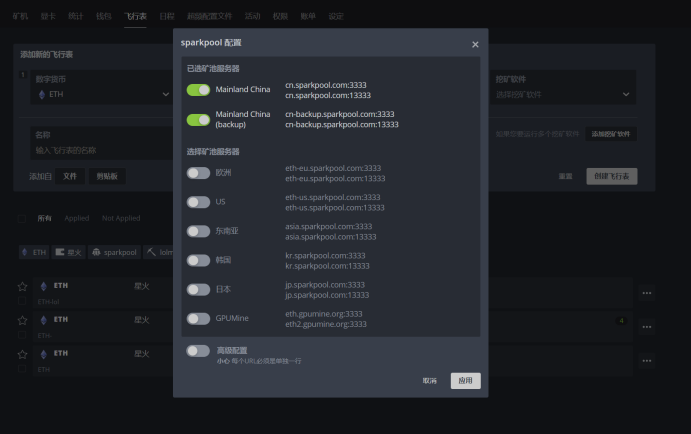691x434 pixels.
Task: Open the three-dot menu of the last row
Action: coord(646,361)
